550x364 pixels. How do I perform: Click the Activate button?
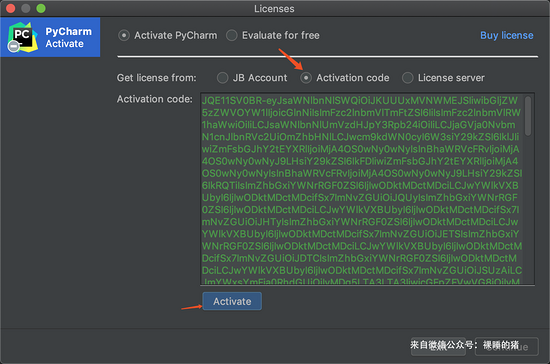coord(232,301)
